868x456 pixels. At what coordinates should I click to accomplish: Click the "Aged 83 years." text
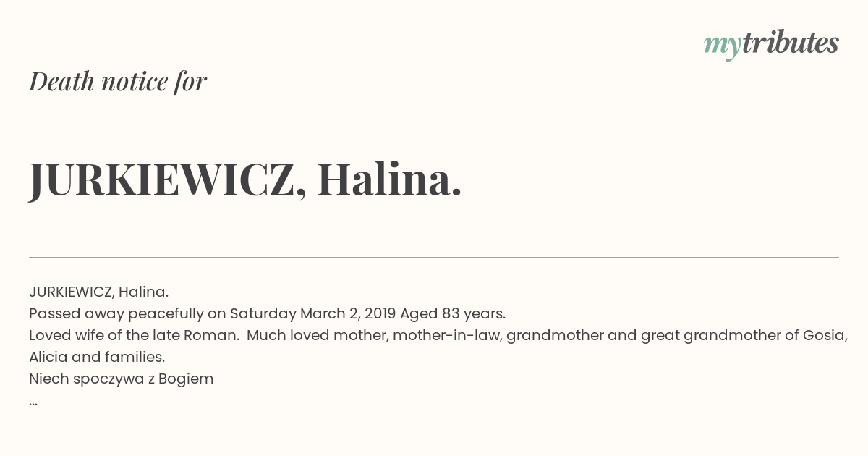pos(453,313)
